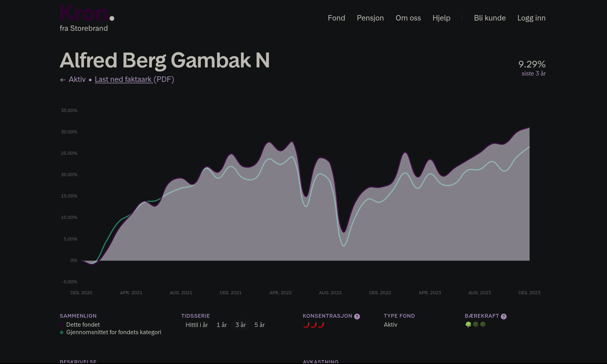Click the -5.00% y-axis label
Screen dimensions: 607x364
coord(69,282)
